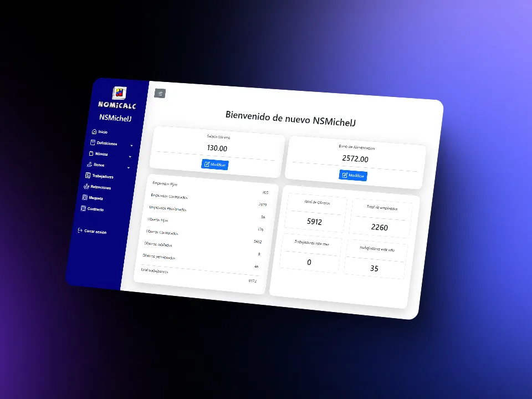Select the 176 value in the list
This screenshot has height=399, width=532.
pos(260,229)
